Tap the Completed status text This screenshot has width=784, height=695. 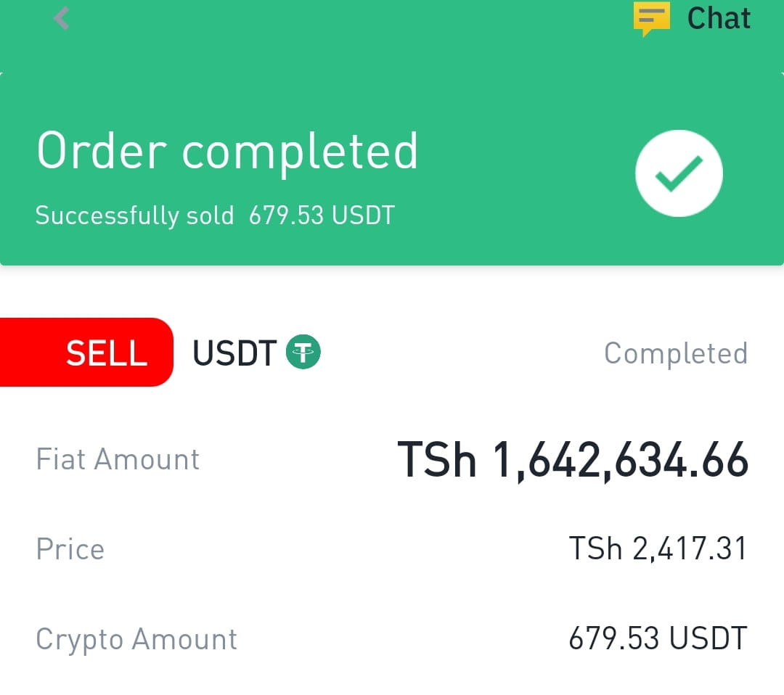coord(676,353)
